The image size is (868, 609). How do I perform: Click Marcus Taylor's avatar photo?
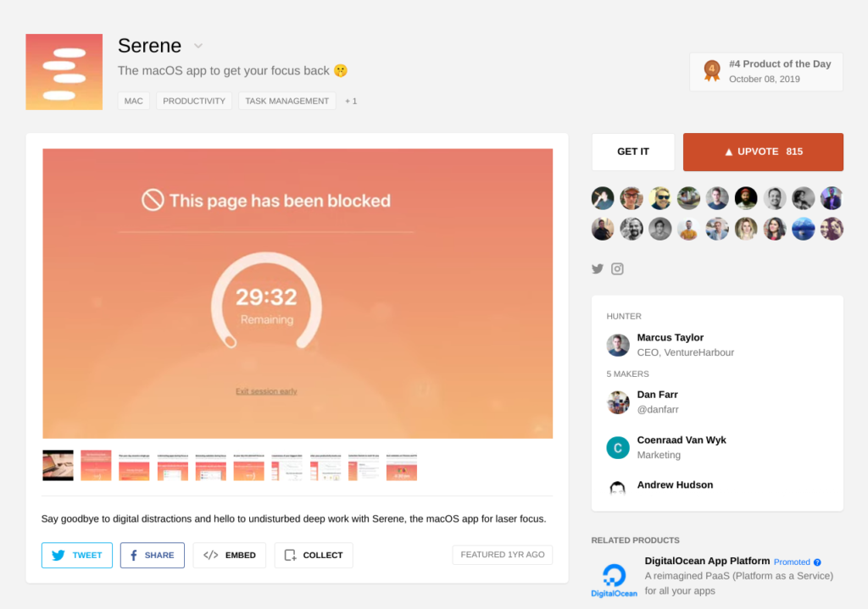click(618, 345)
